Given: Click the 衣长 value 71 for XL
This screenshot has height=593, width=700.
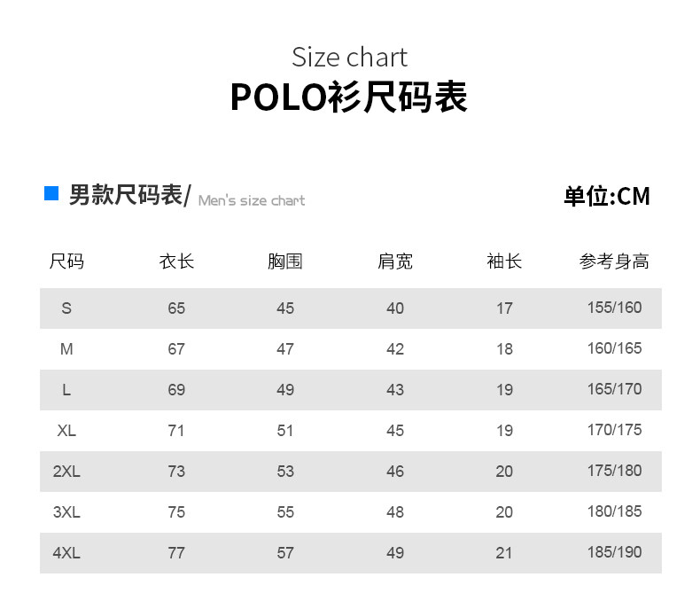Looking at the screenshot, I should 176,431.
